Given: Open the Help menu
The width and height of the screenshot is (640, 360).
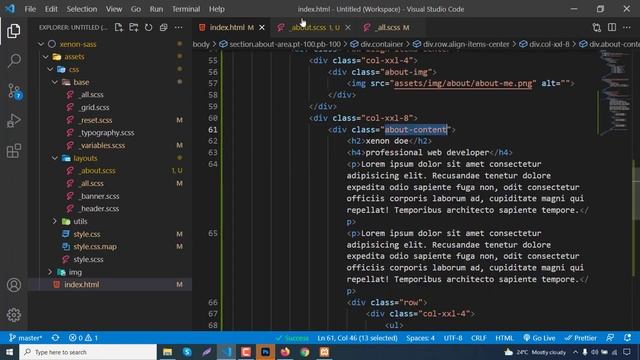Looking at the screenshot, I should click(217, 9).
